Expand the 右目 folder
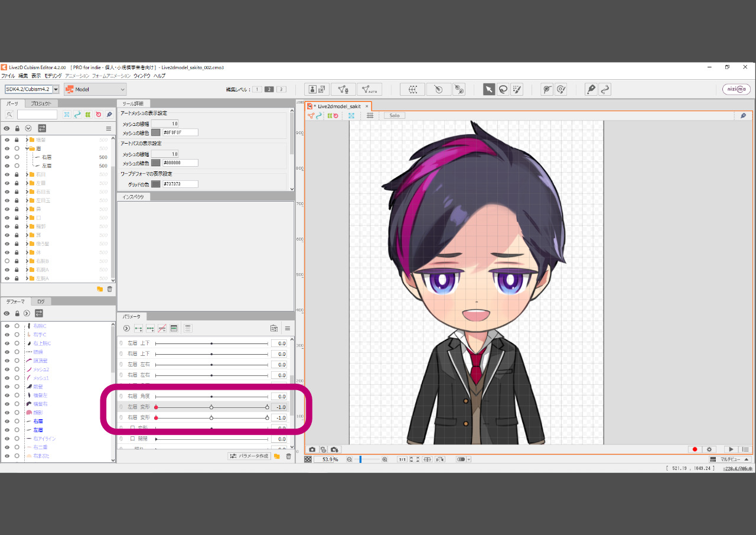Screen dimensions: 756x535 click(x=27, y=175)
